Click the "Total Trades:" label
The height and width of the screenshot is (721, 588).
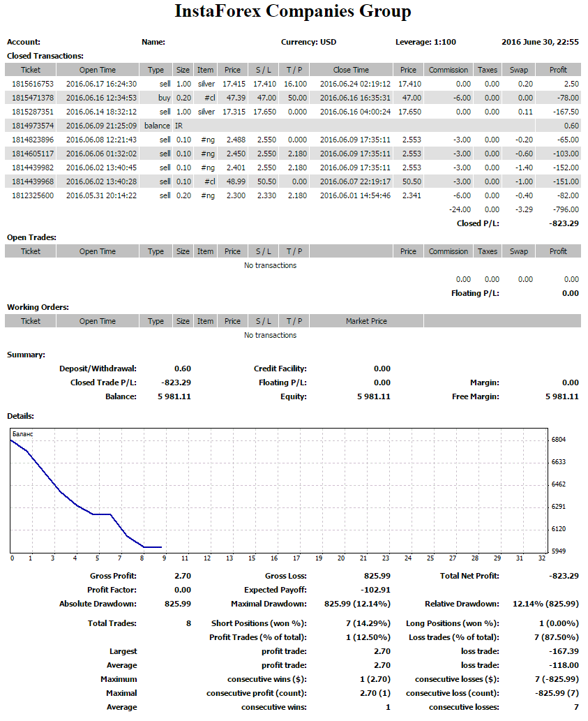(112, 623)
